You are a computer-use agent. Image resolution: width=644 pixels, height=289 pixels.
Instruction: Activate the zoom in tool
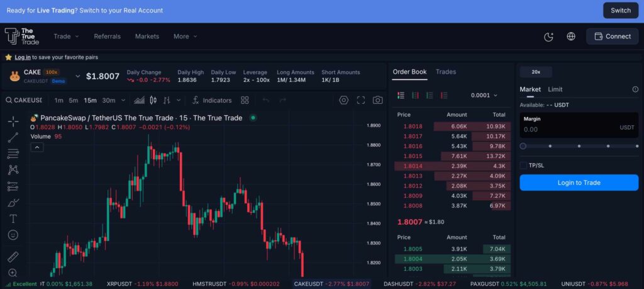coord(13,273)
